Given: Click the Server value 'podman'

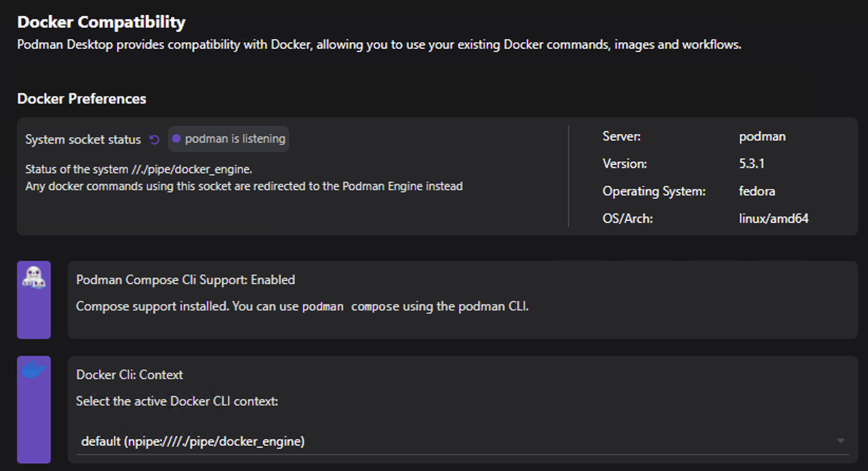Looking at the screenshot, I should tap(762, 136).
